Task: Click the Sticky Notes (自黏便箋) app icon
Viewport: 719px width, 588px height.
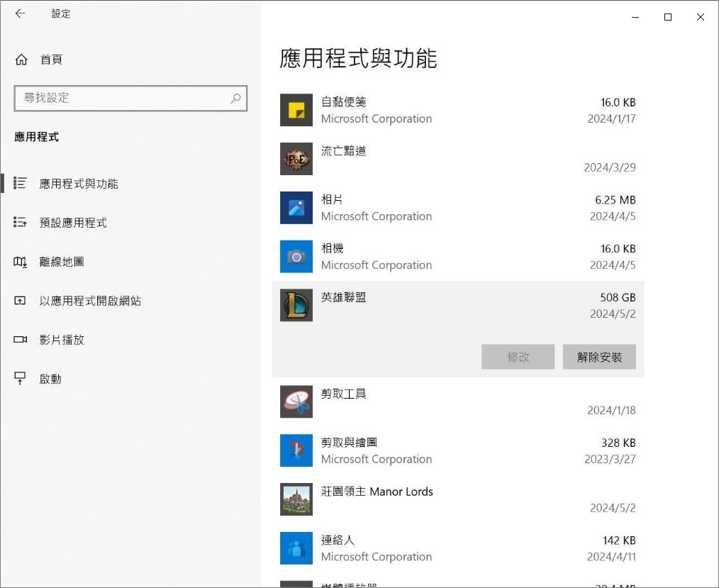Action: pos(296,110)
